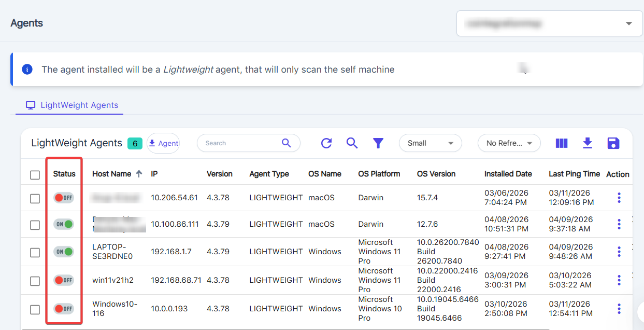644x330 pixels.
Task: Open the column chooser icon
Action: [562, 143]
